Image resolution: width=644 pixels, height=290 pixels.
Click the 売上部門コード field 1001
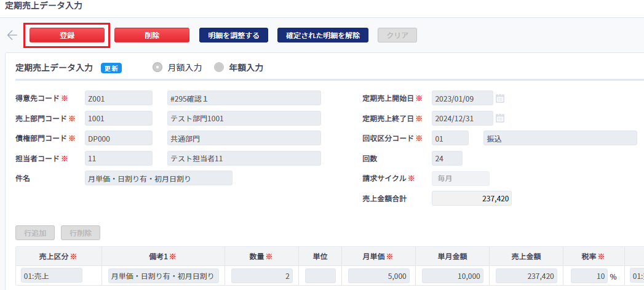[x=118, y=118]
